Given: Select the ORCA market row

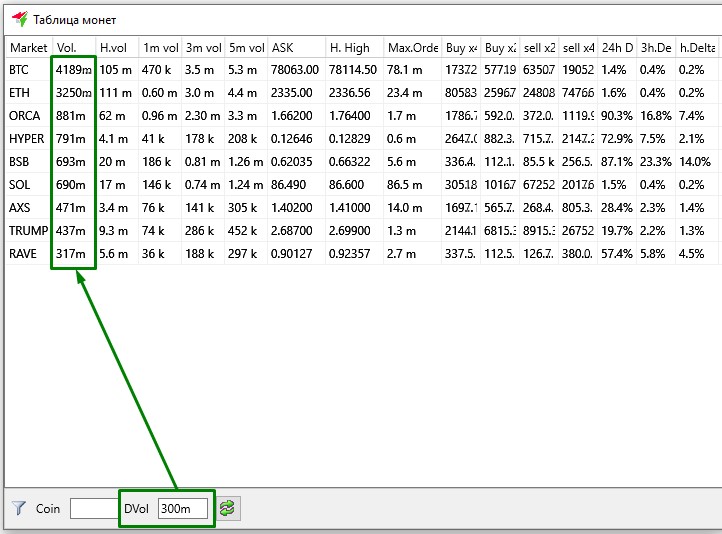Looking at the screenshot, I should tap(25, 116).
